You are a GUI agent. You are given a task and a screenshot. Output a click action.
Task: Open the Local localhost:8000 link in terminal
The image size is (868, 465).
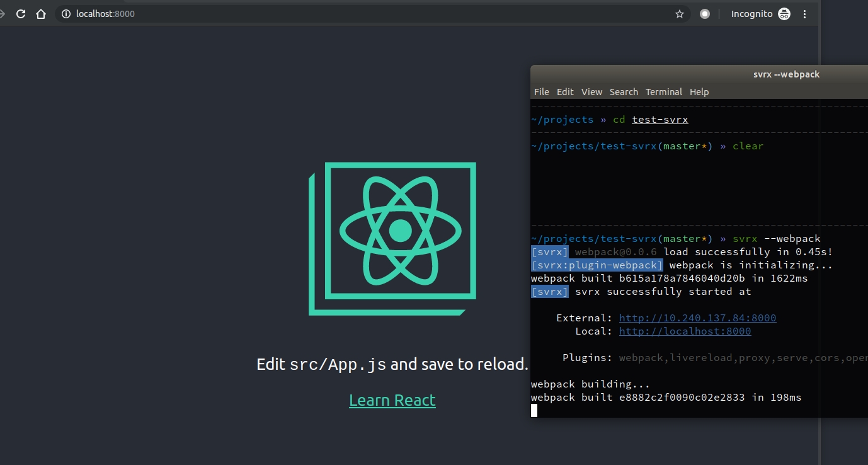click(685, 331)
